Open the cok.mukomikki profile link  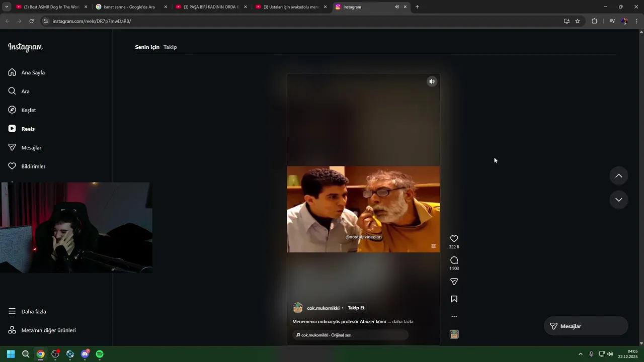coord(323,308)
